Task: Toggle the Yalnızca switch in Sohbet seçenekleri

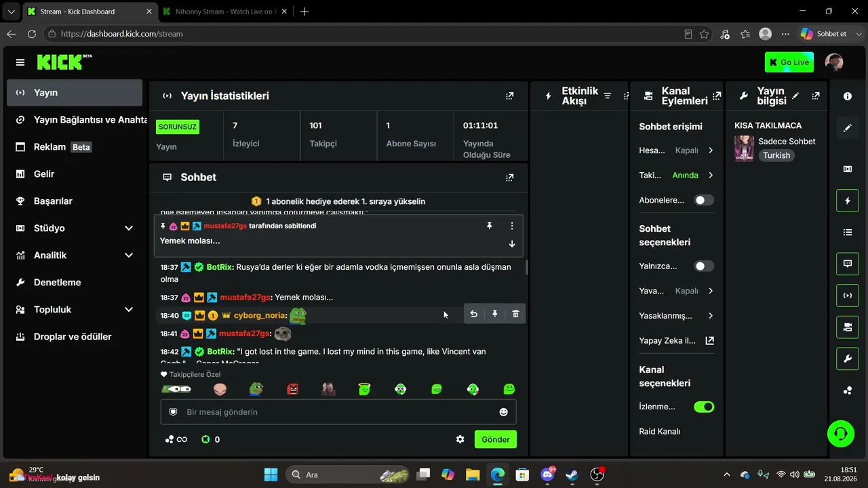Action: pyautogui.click(x=704, y=266)
